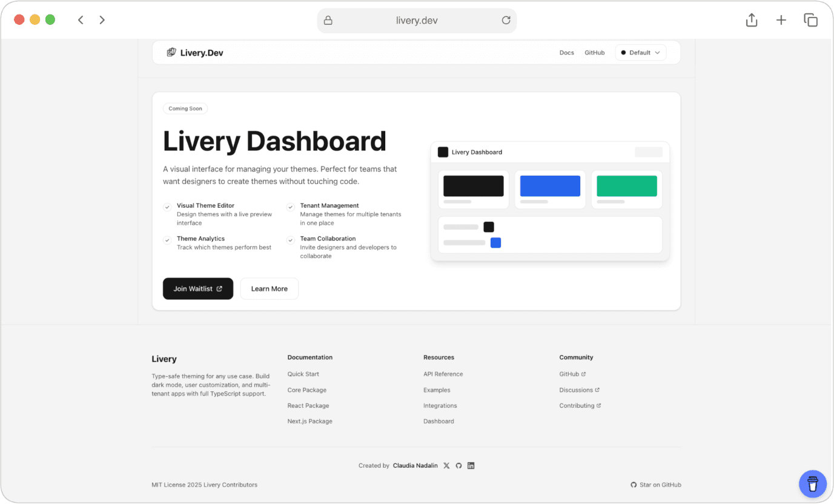
Task: Open the Docs menu item
Action: [566, 53]
